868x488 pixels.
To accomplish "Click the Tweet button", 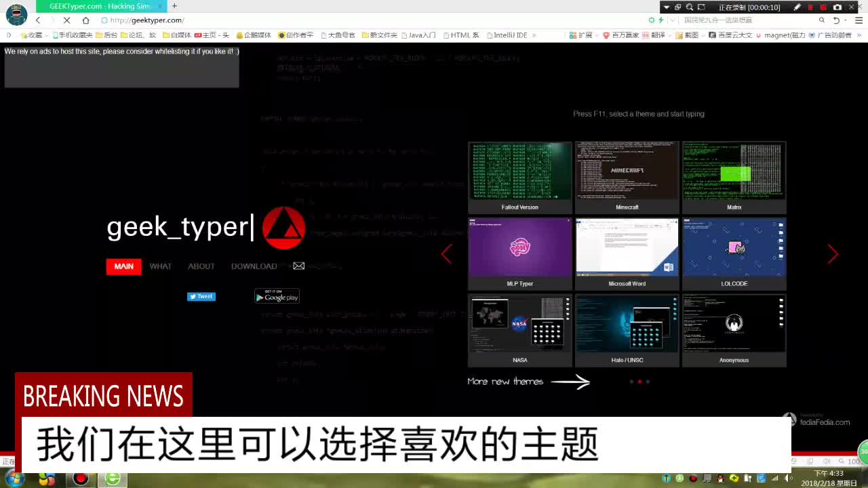I will [x=201, y=296].
